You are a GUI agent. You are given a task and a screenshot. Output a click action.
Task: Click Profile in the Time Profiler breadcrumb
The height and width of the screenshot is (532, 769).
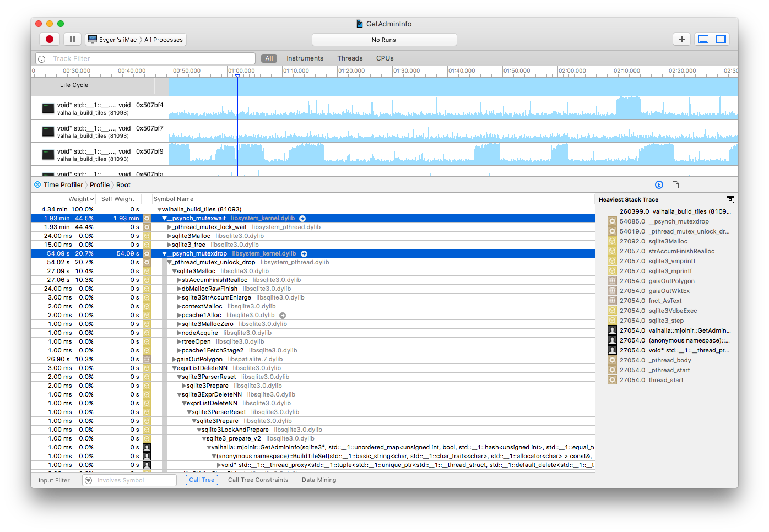99,184
